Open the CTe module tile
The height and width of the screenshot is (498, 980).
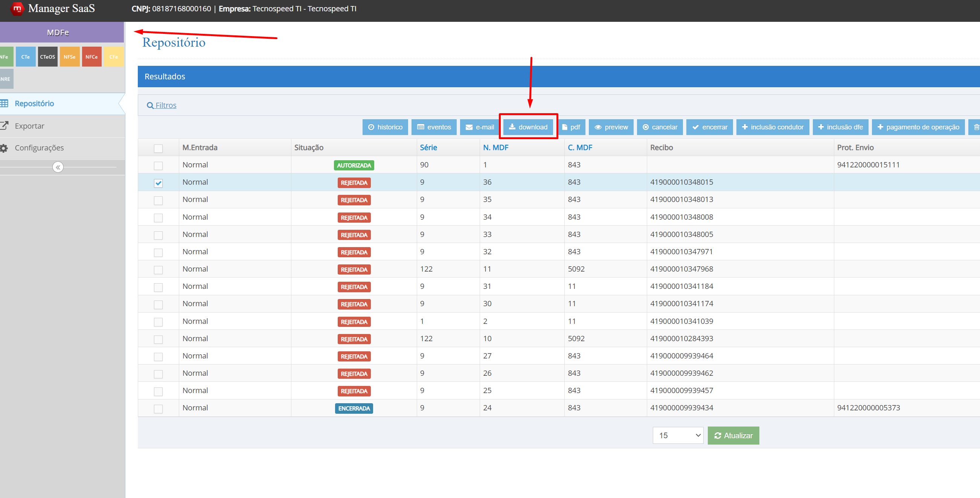pyautogui.click(x=26, y=57)
